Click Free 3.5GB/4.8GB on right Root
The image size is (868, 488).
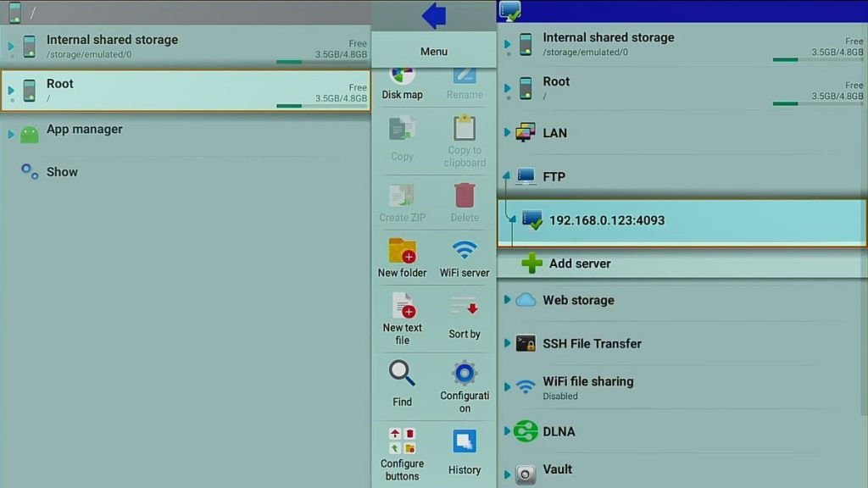pos(837,91)
